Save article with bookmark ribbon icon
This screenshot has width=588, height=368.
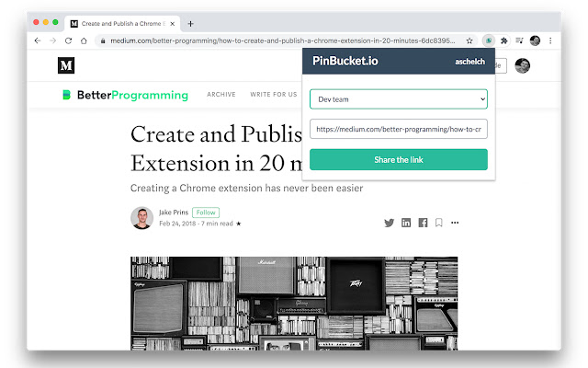[439, 223]
